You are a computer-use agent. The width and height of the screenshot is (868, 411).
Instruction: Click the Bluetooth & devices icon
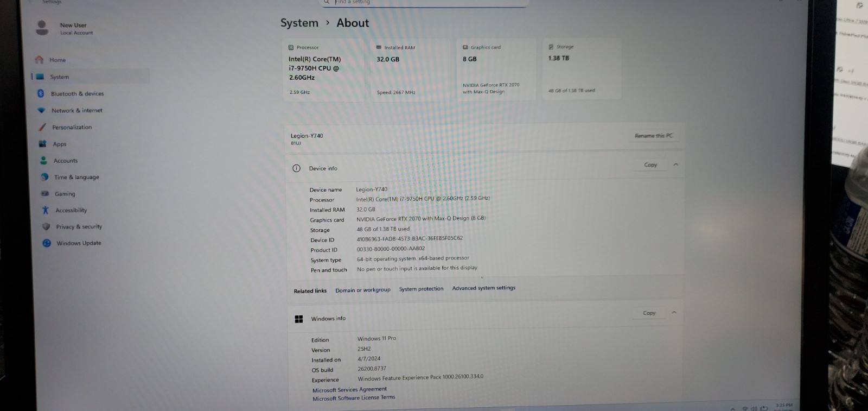(x=41, y=93)
